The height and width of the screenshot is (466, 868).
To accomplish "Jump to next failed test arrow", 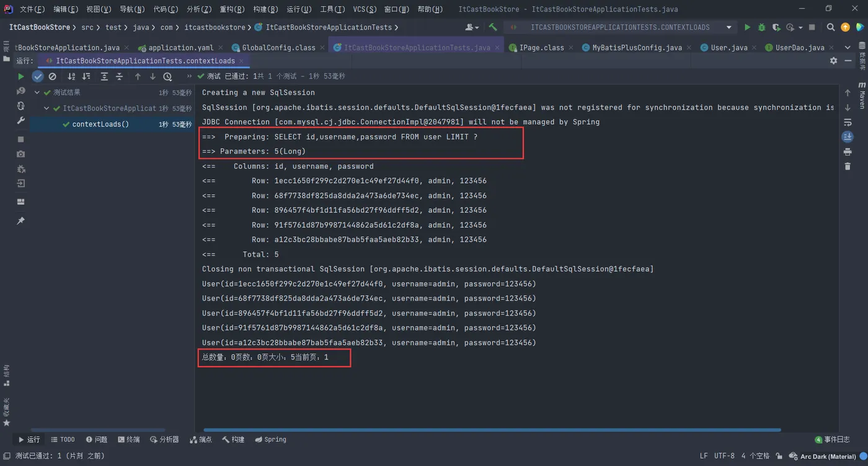I will pos(153,76).
